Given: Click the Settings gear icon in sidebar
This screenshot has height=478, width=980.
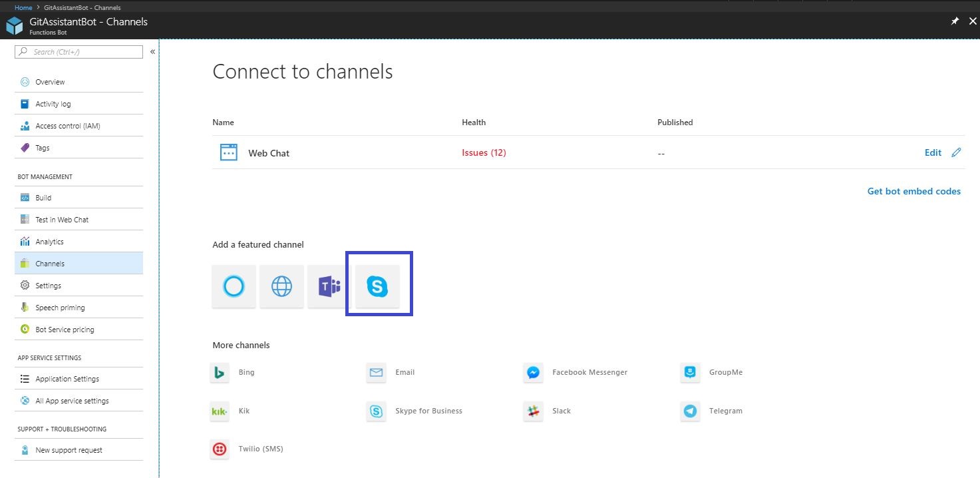Looking at the screenshot, I should pos(25,286).
